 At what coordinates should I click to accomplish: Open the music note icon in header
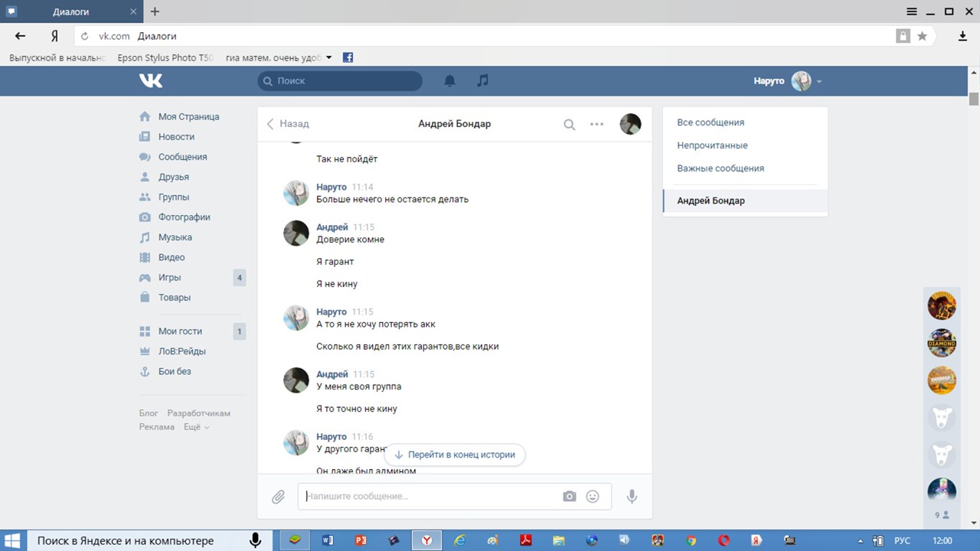tap(482, 80)
